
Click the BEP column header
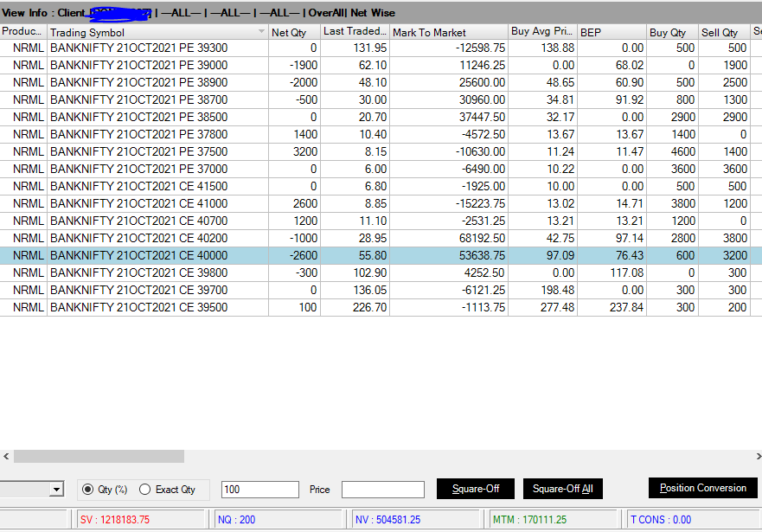(612, 32)
